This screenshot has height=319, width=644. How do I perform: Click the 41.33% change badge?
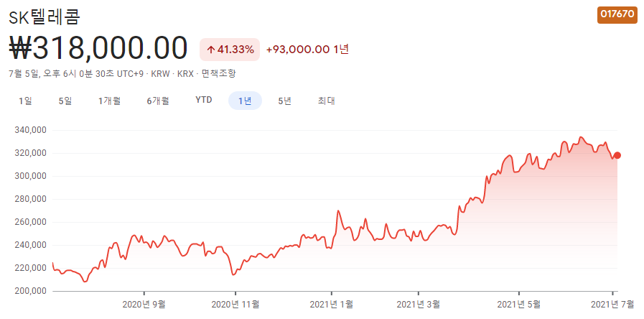point(230,50)
